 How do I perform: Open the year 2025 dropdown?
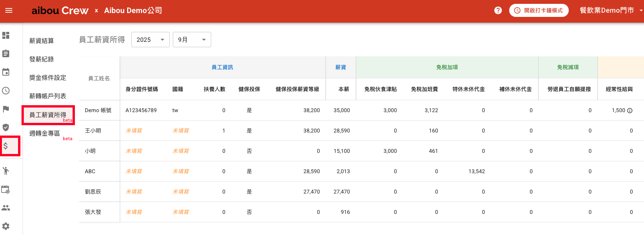click(x=151, y=40)
